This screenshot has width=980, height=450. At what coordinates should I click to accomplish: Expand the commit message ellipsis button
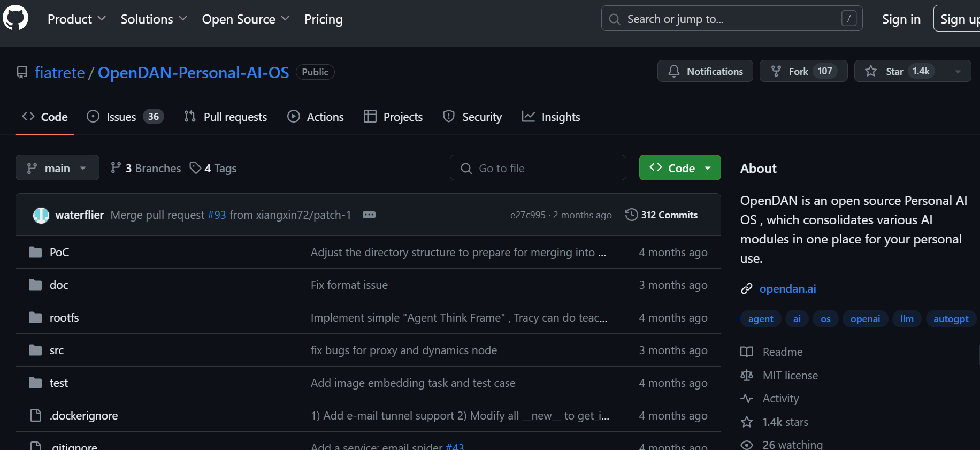[369, 215]
